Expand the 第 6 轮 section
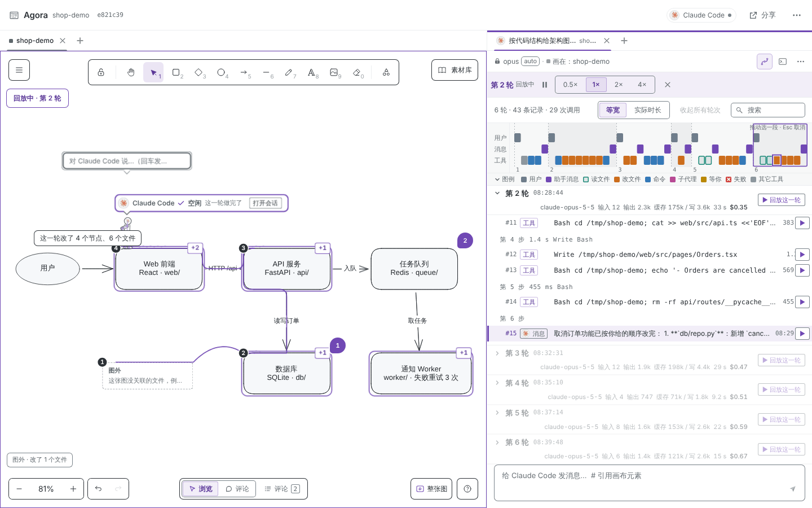 pyautogui.click(x=497, y=443)
